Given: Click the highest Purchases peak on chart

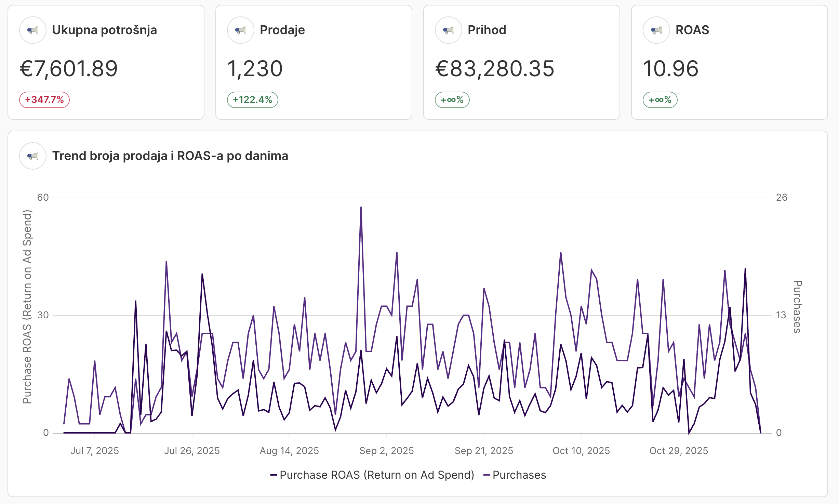Looking at the screenshot, I should click(361, 208).
